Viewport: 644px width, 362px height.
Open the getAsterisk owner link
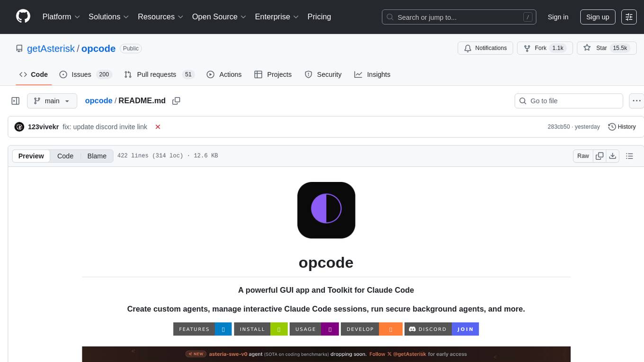point(51,48)
